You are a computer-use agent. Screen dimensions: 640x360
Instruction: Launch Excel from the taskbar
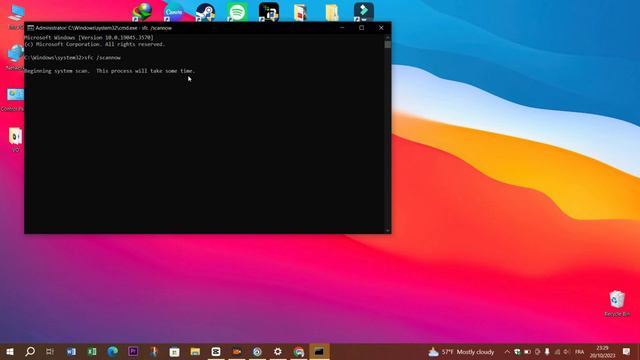pos(92,351)
